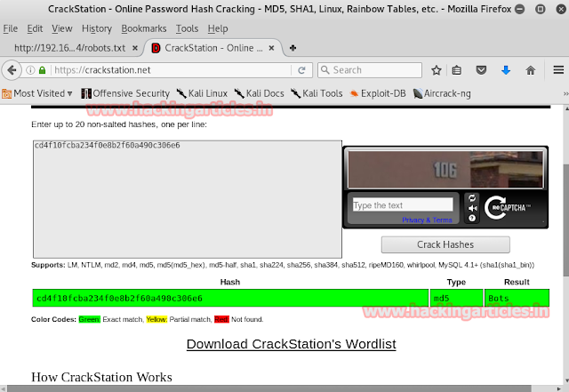569x392 pixels.
Task: Bookmark this page with the star icon
Action: [437, 70]
